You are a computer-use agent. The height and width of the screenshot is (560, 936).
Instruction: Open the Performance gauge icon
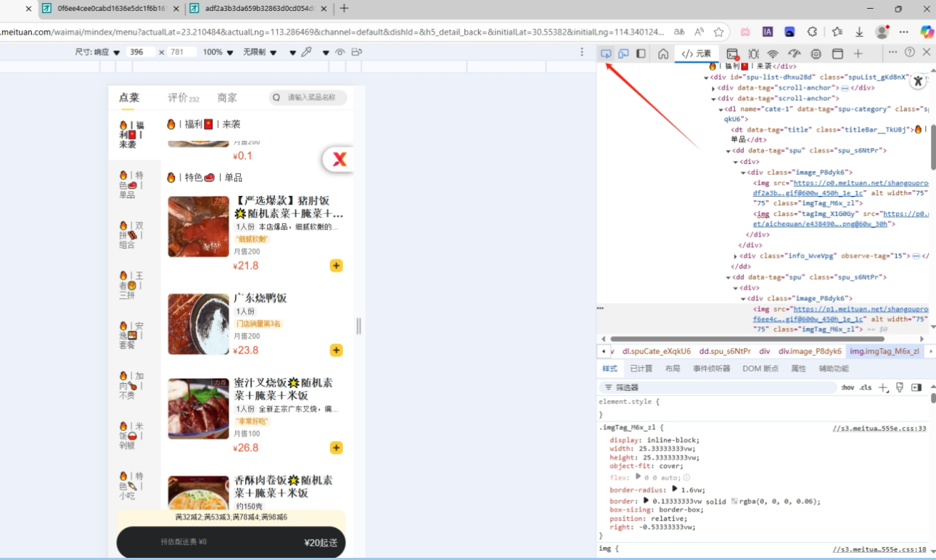pyautogui.click(x=795, y=54)
